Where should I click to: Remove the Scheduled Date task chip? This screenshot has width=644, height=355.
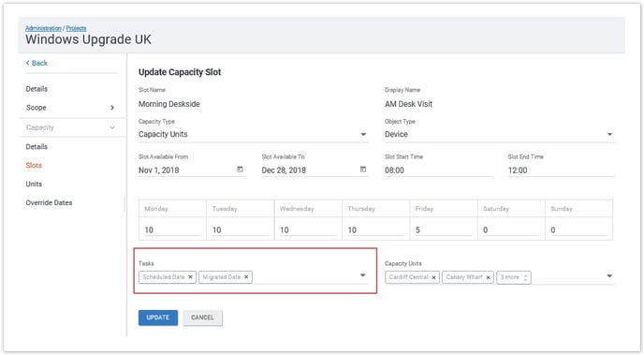[190, 277]
